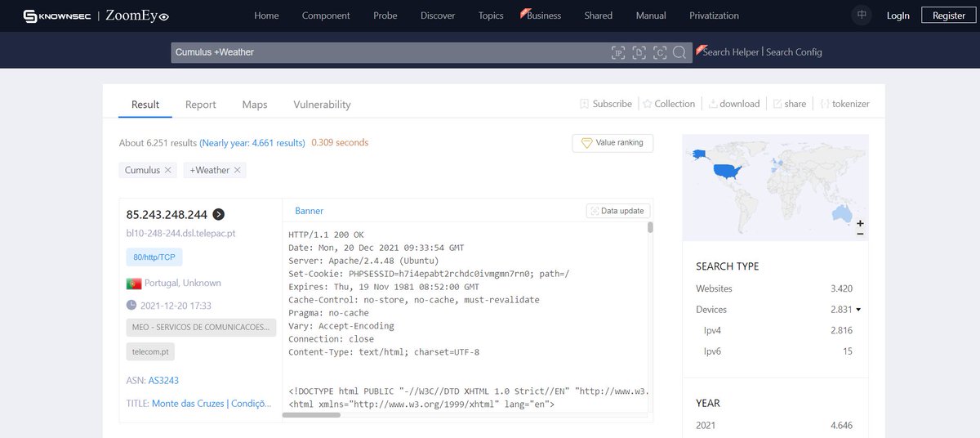Image resolution: width=980 pixels, height=438 pixels.
Task: Switch to the Report tab
Action: point(201,105)
